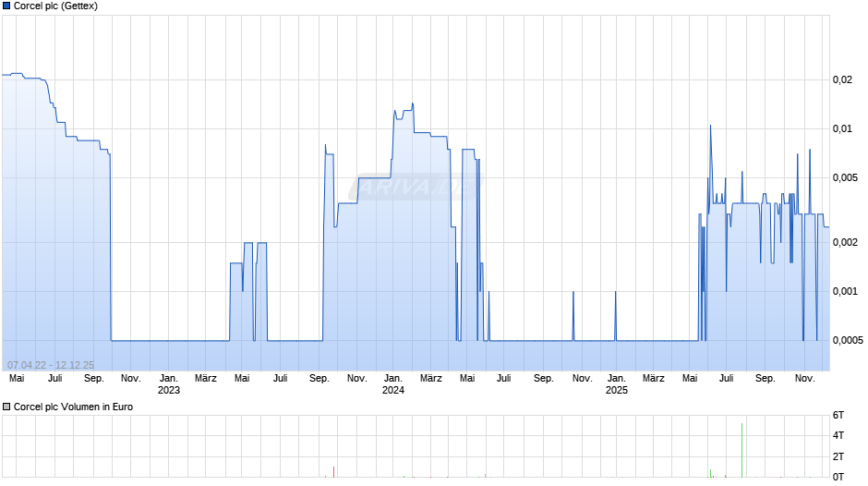Click the 'Jan. 2023' time axis label
Screen dimensions: 868x486
(169, 384)
